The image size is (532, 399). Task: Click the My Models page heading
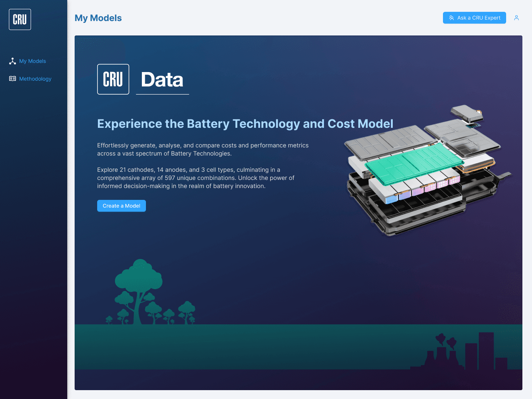pyautogui.click(x=98, y=18)
